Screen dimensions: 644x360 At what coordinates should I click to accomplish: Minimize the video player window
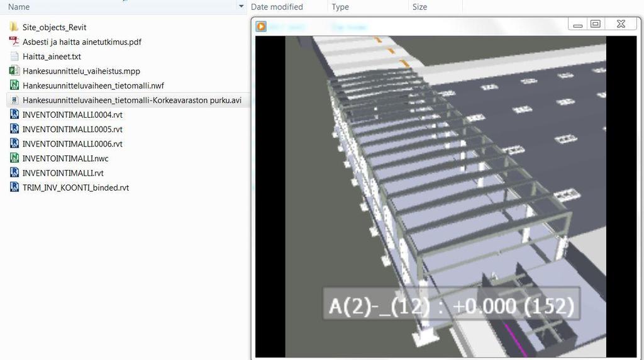(x=578, y=25)
